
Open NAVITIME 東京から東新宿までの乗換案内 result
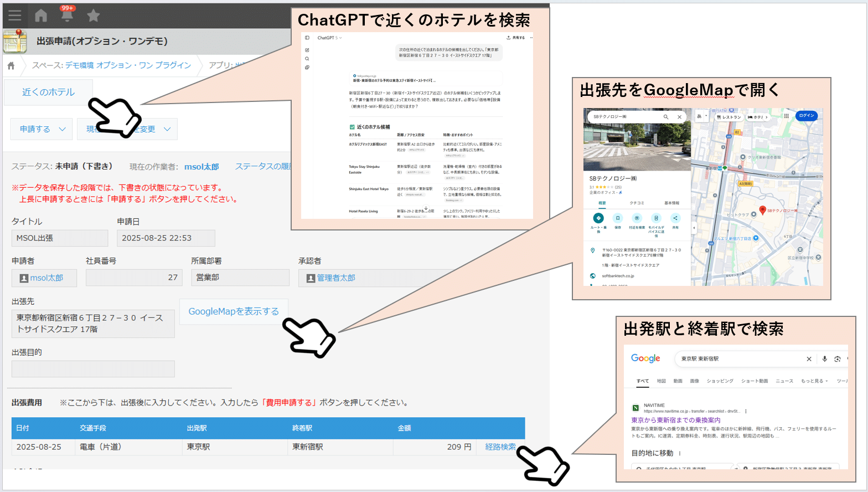(x=676, y=421)
